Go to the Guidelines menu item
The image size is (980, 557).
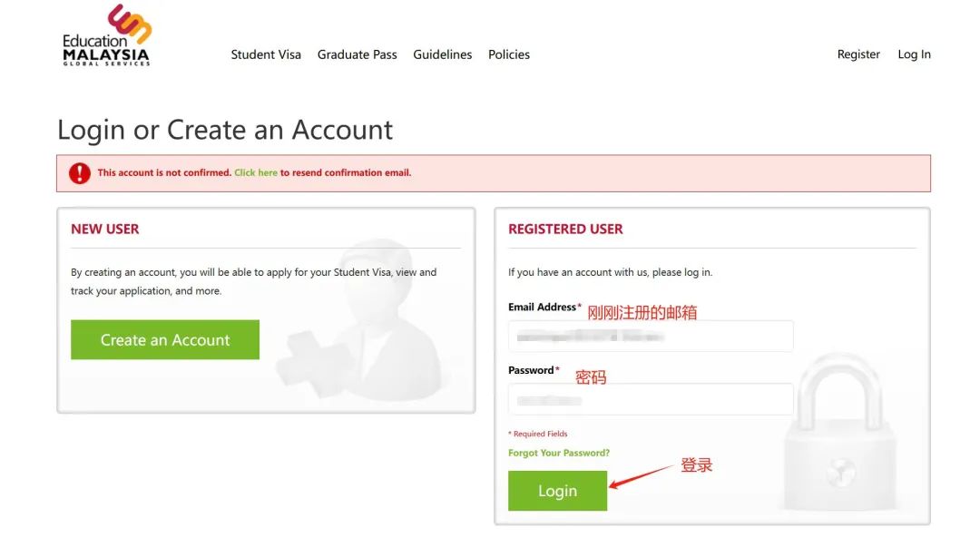point(443,54)
